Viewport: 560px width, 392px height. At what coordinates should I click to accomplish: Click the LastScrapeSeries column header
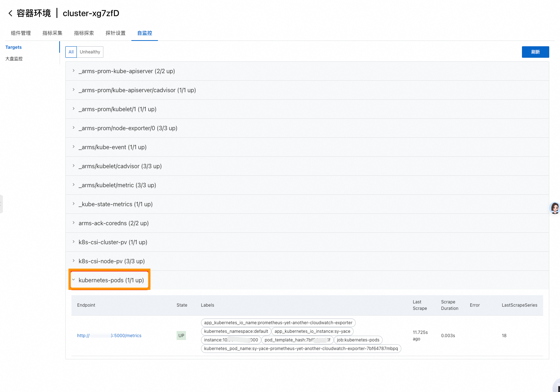pos(519,305)
